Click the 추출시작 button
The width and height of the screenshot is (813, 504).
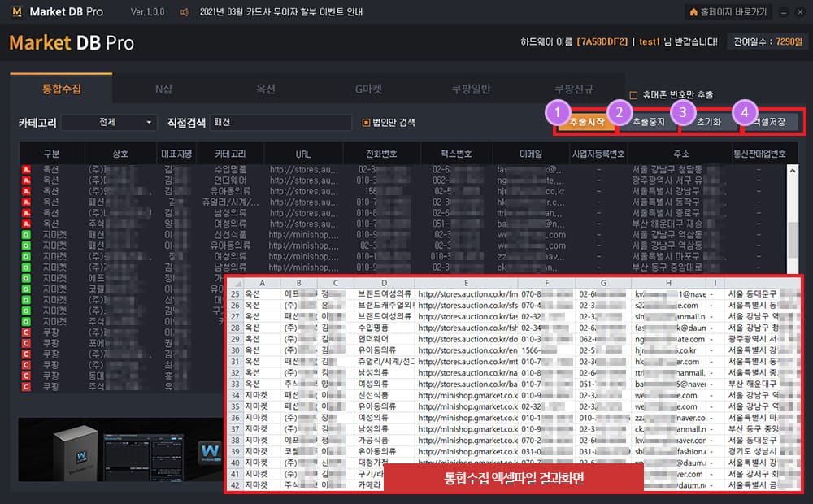click(x=586, y=122)
